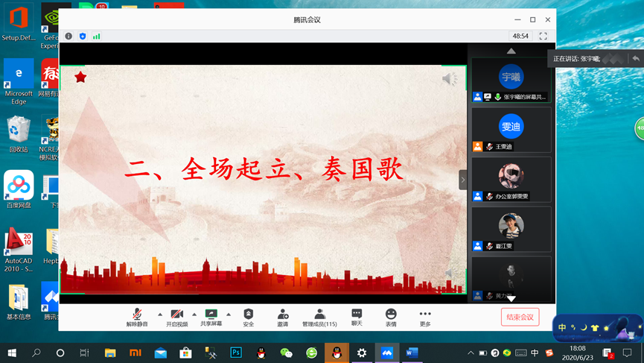Collapse the participant video sidebar arrow

point(462,180)
